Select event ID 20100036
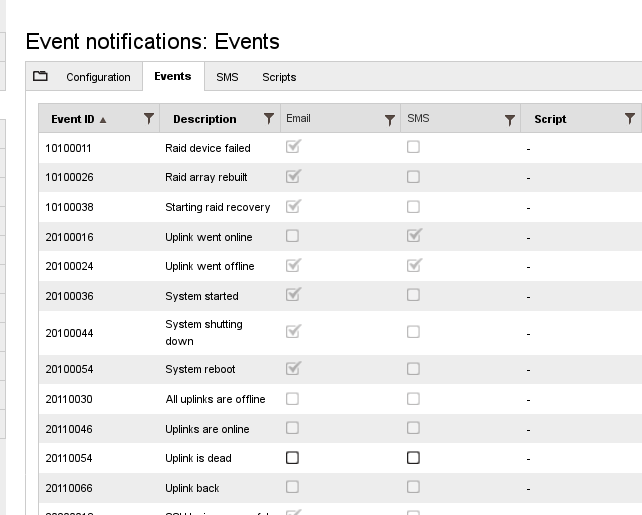This screenshot has width=642, height=515. 69,296
